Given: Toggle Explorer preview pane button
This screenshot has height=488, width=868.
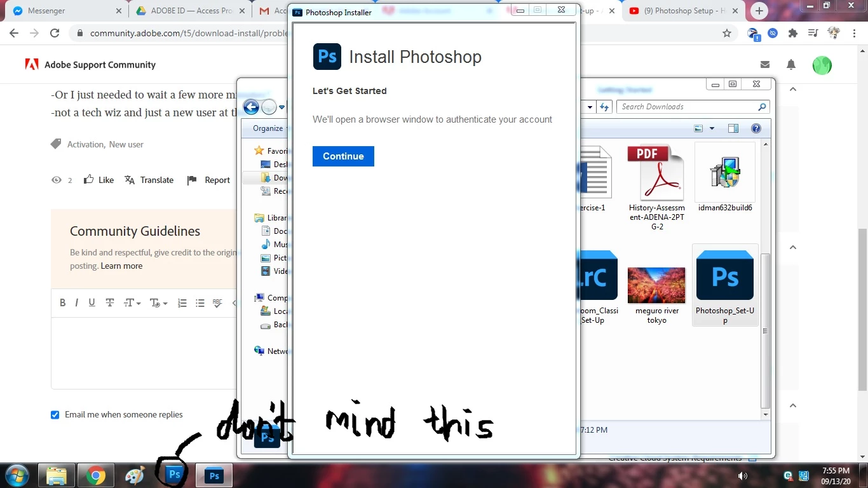Looking at the screenshot, I should point(733,128).
